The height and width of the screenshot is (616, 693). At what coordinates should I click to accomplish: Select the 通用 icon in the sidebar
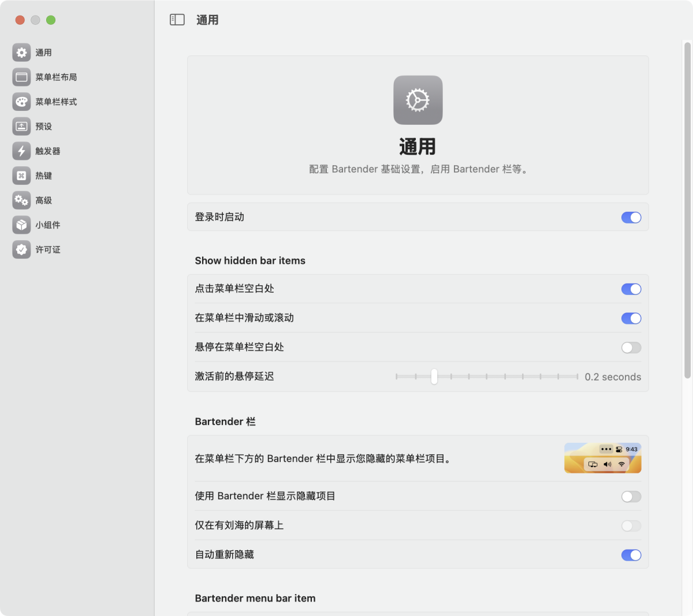tap(21, 52)
